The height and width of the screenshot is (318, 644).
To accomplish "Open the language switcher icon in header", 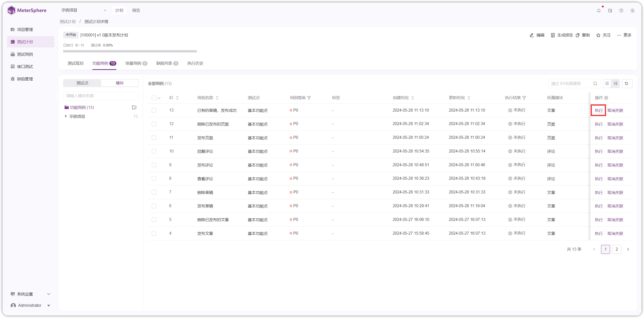I will pyautogui.click(x=633, y=10).
